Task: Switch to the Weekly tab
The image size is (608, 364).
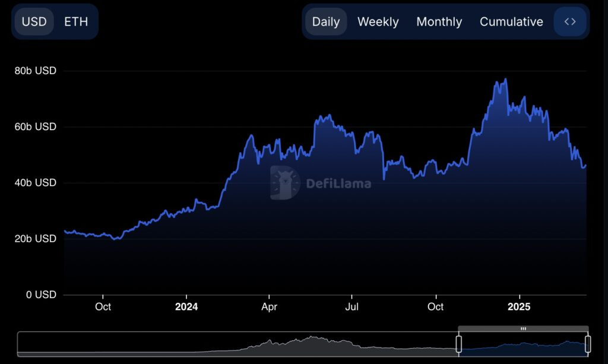Action: pyautogui.click(x=378, y=21)
